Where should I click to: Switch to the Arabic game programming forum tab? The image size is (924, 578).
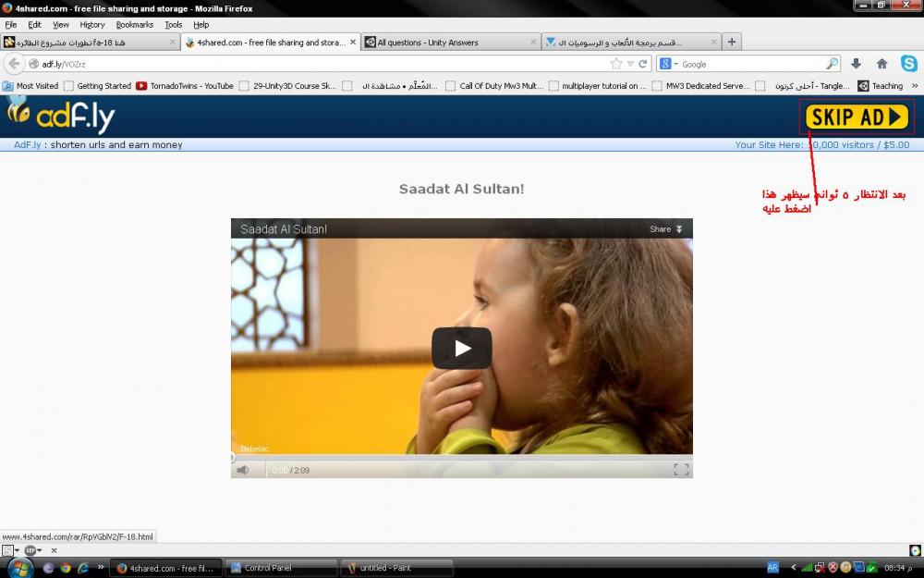point(631,43)
